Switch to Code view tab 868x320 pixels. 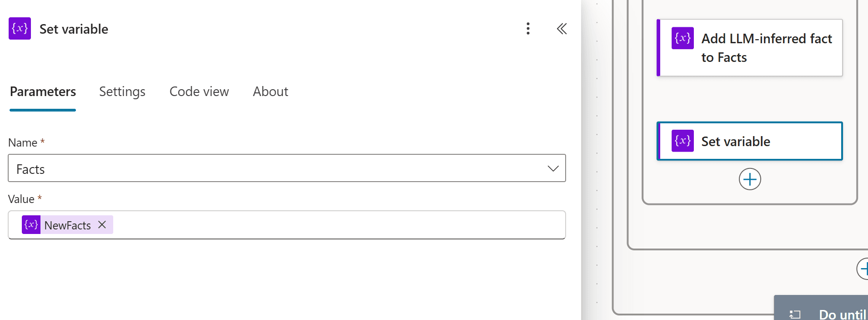(199, 91)
